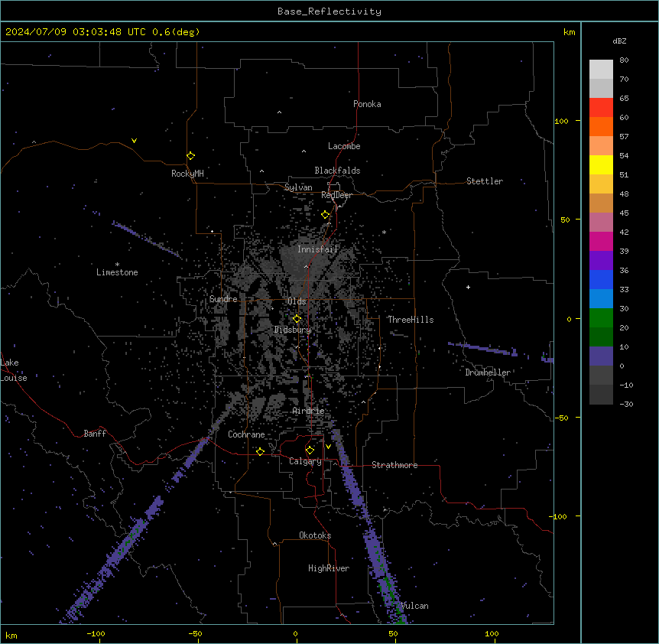Pick the light gray 70-80 dBZ swatch
This screenshot has width=659, height=644.
click(x=601, y=69)
